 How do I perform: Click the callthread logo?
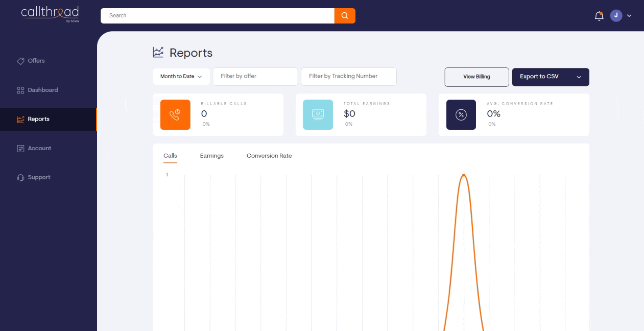(x=50, y=14)
